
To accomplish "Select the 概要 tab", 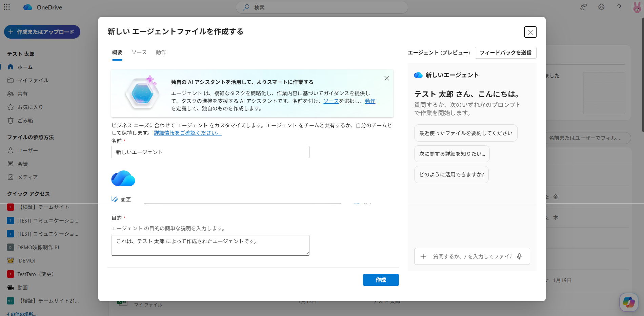I will click(117, 52).
